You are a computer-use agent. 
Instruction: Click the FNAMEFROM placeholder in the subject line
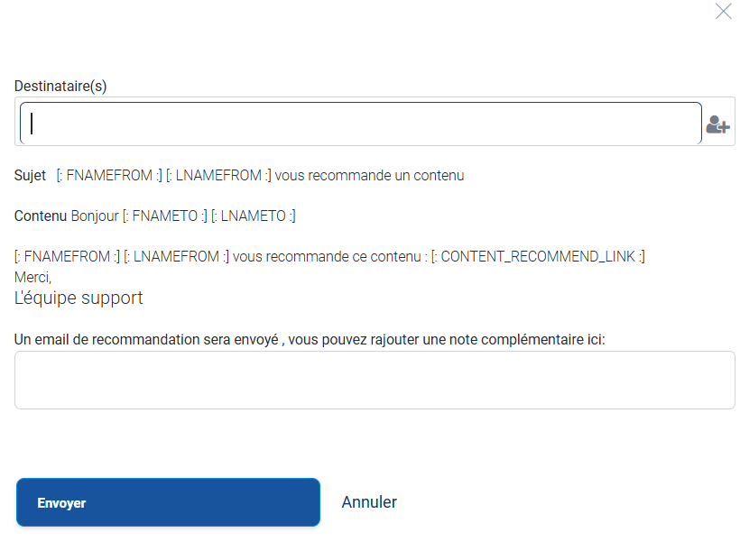click(109, 176)
